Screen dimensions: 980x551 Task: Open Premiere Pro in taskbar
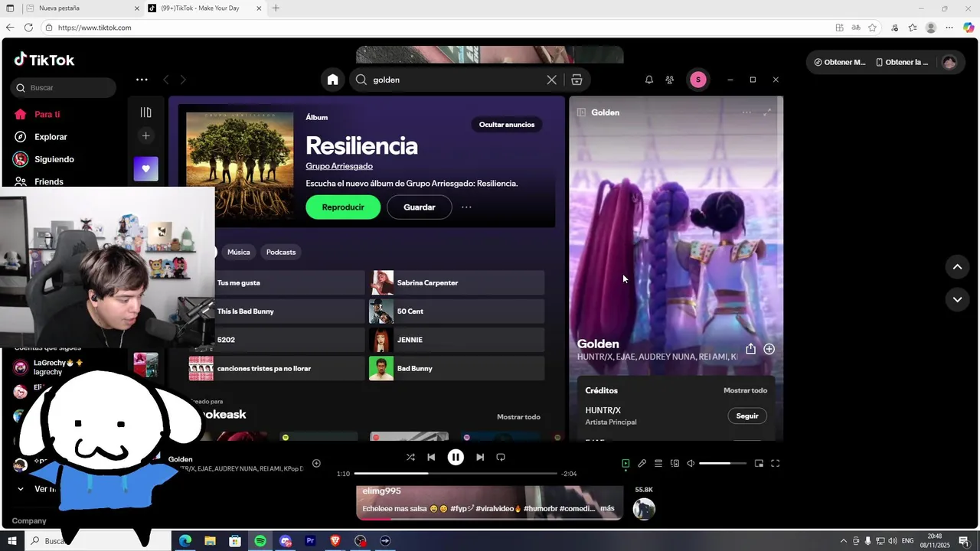coord(310,541)
